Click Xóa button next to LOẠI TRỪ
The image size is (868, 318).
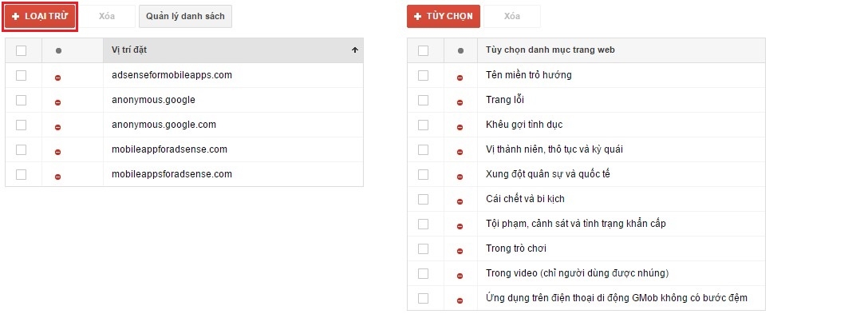click(x=107, y=17)
